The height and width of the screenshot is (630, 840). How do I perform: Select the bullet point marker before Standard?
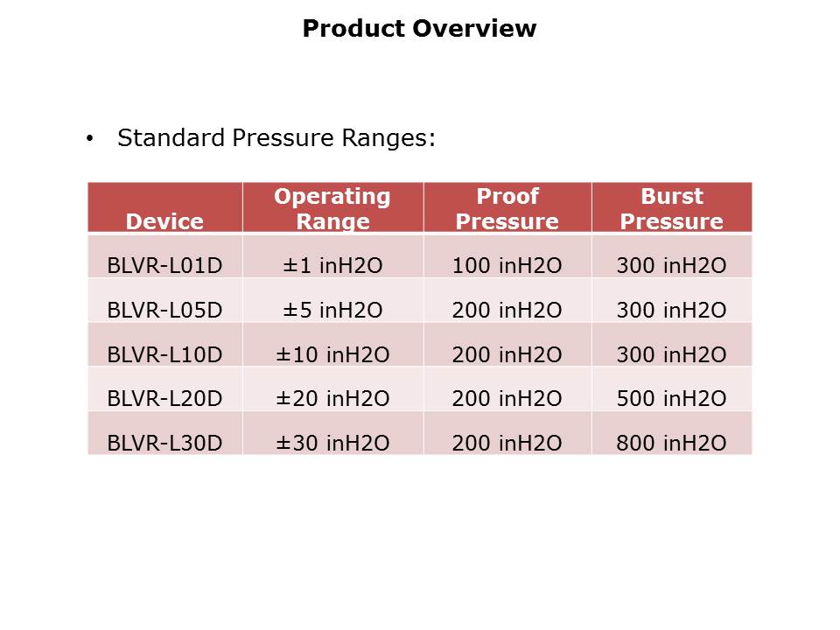pyautogui.click(x=89, y=139)
